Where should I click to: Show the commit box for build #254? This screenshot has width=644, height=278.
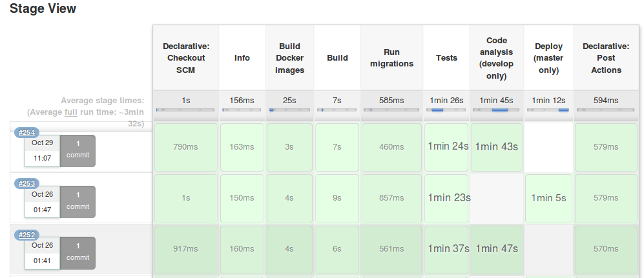(78, 151)
